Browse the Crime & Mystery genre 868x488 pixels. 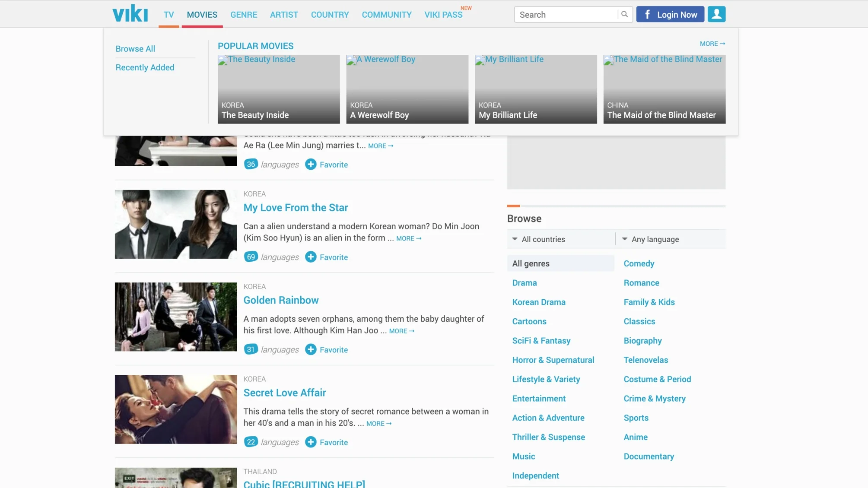[x=655, y=399]
